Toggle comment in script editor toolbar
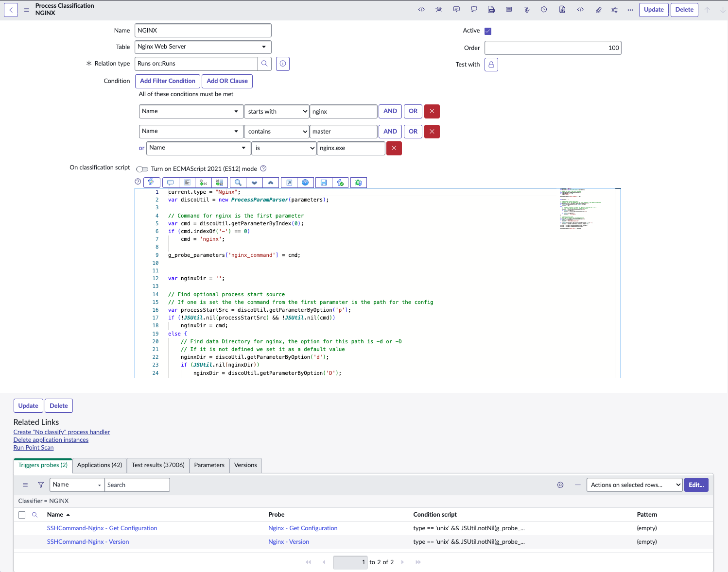728x572 pixels. point(170,183)
